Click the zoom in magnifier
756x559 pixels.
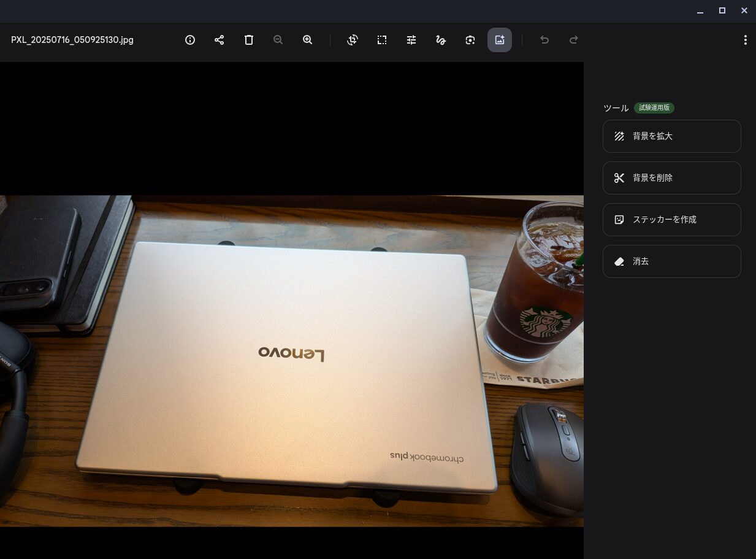308,40
